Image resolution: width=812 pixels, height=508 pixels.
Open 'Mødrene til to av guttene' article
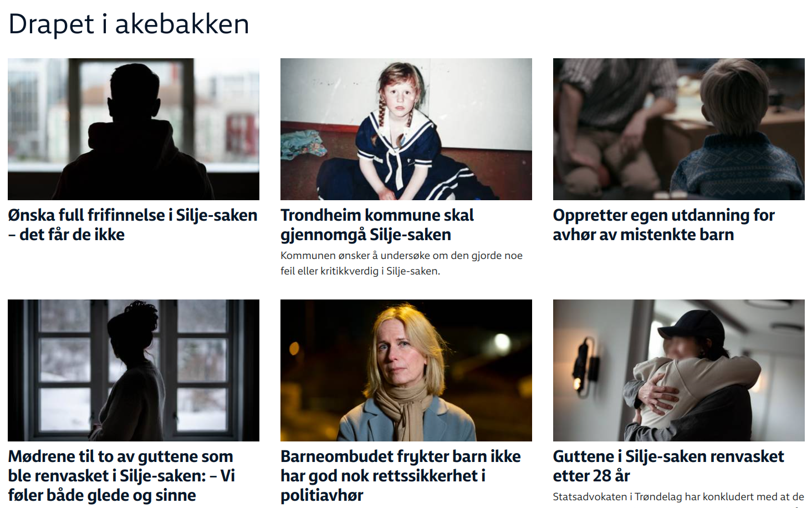(121, 476)
